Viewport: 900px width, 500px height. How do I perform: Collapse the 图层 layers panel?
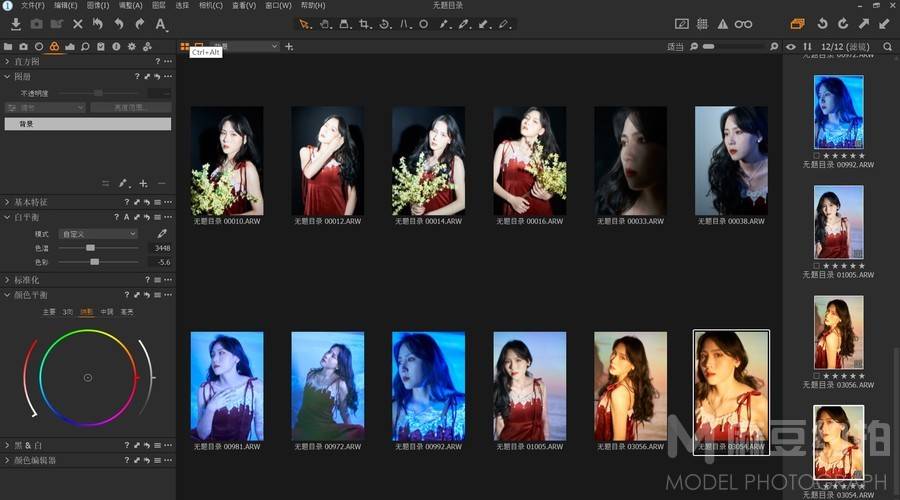(x=7, y=76)
